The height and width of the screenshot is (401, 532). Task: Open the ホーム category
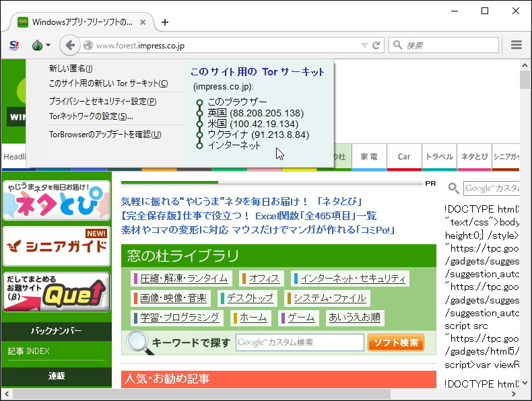251,318
